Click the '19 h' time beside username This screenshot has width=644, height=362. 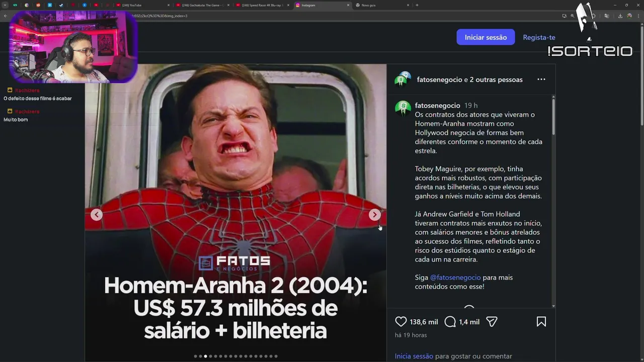tap(471, 106)
